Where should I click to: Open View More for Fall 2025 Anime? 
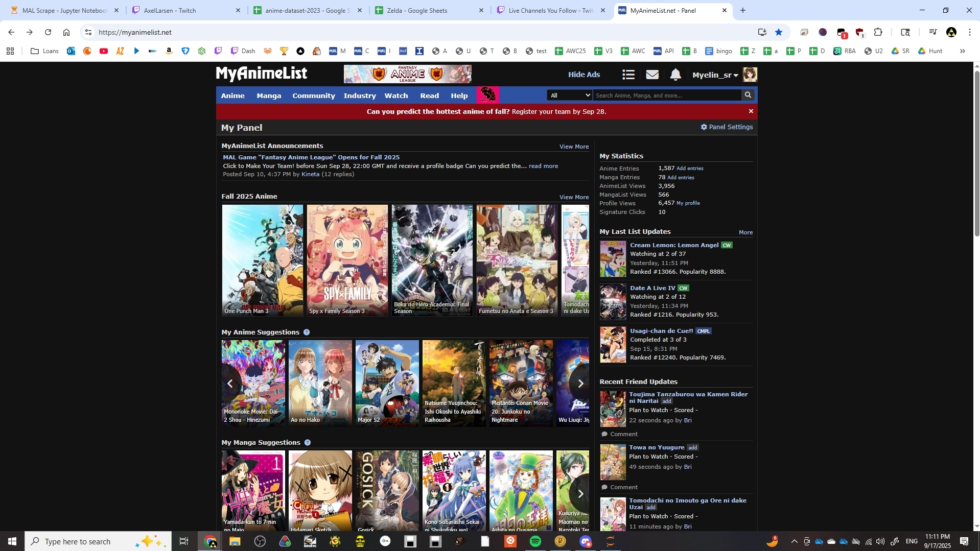pyautogui.click(x=574, y=197)
